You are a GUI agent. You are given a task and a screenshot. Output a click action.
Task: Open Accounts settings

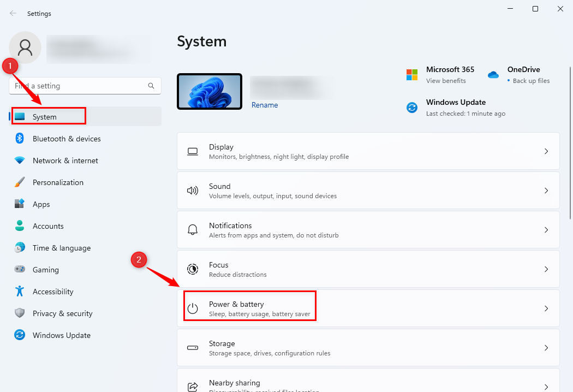(x=85, y=226)
